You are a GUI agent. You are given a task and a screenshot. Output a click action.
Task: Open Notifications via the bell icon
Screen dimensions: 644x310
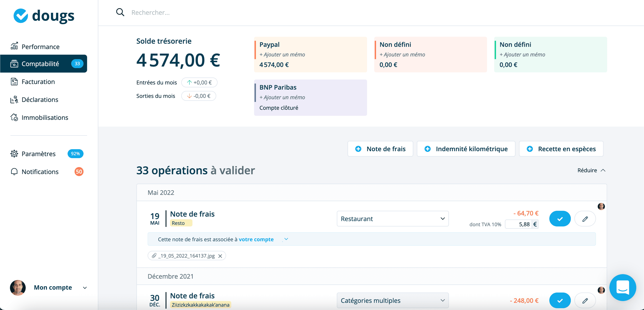(14, 172)
